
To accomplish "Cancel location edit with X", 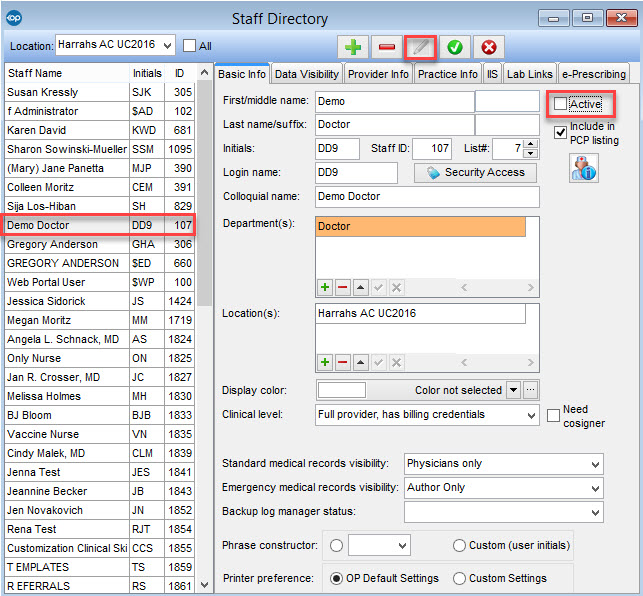I will click(x=396, y=362).
